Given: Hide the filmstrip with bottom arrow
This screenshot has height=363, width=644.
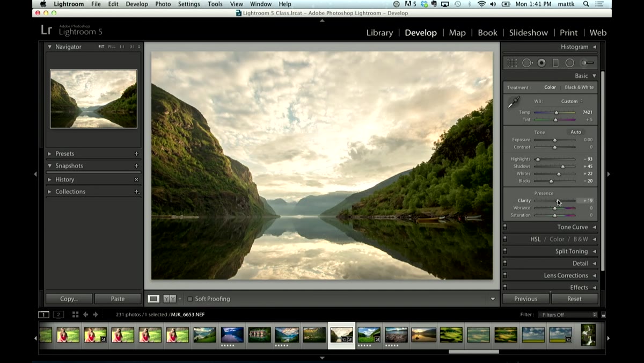Looking at the screenshot, I should click(x=322, y=358).
